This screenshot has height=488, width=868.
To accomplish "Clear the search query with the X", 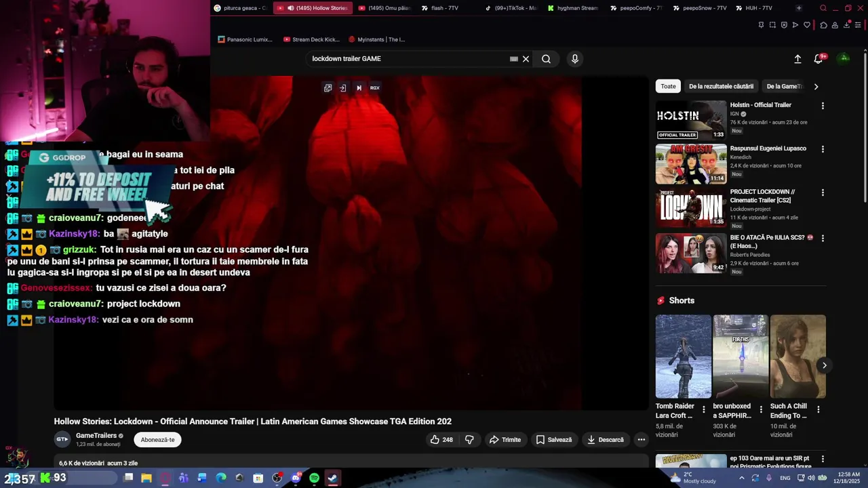I will pos(526,59).
